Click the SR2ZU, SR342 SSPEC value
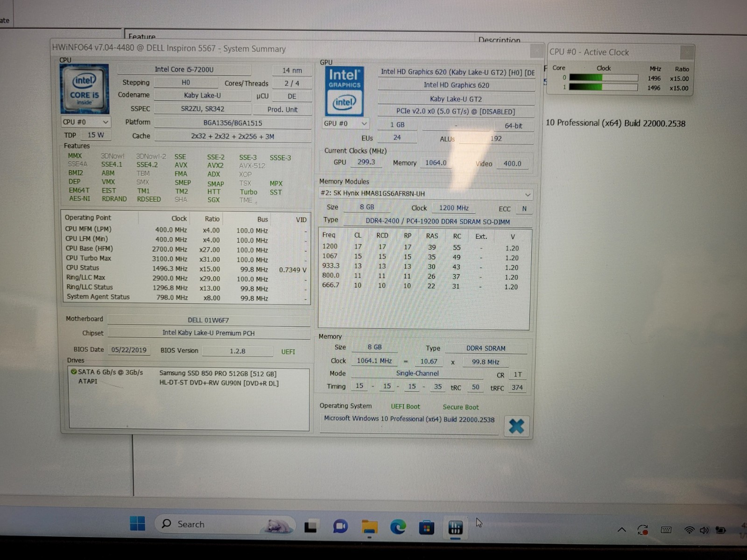This screenshot has height=560, width=747. pos(202,109)
